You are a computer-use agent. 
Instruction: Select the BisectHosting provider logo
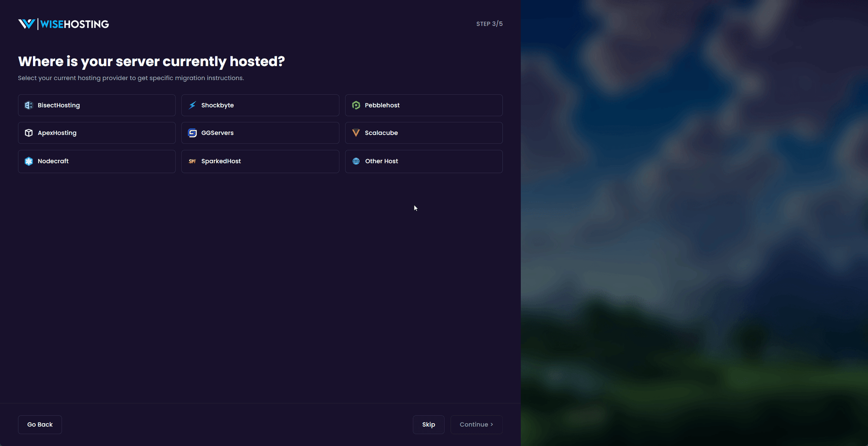28,105
